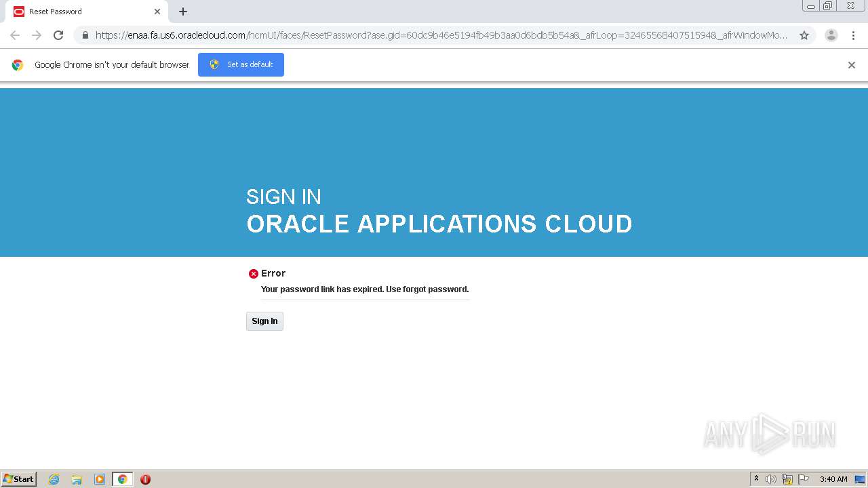
Task: Restore down the Chrome window
Action: point(827,6)
